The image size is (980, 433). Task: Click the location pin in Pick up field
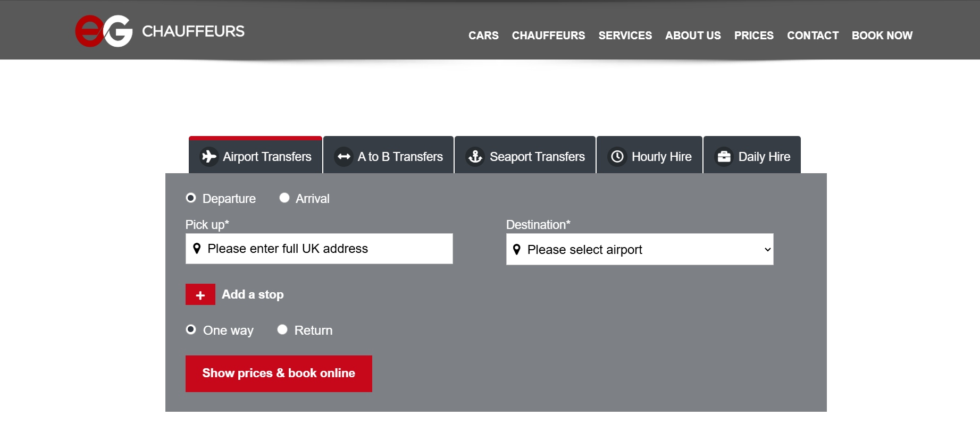pyautogui.click(x=197, y=248)
